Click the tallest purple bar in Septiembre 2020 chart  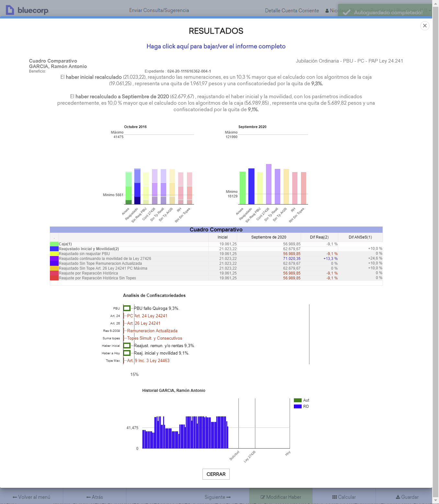tap(269, 184)
